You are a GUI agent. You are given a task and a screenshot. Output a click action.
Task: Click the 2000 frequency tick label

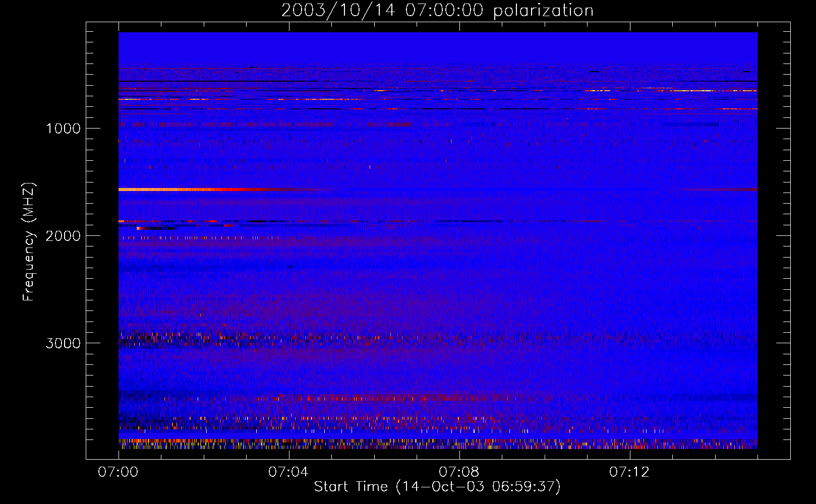(63, 236)
